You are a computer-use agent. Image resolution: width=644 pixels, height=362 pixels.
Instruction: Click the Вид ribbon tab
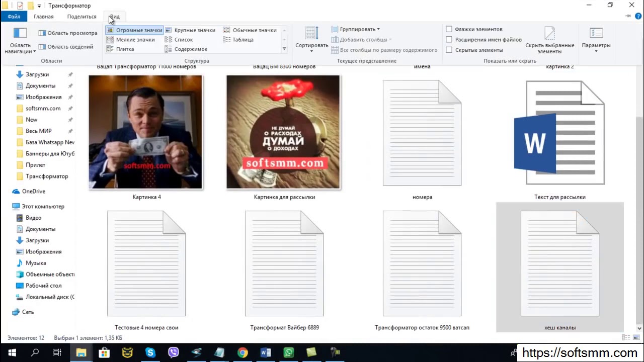tap(115, 17)
